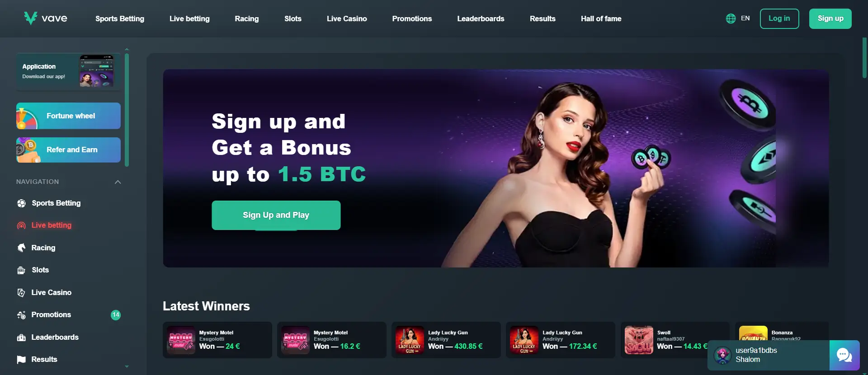The height and width of the screenshot is (375, 868).
Task: Open the live chat bubble icon
Action: pos(844,355)
